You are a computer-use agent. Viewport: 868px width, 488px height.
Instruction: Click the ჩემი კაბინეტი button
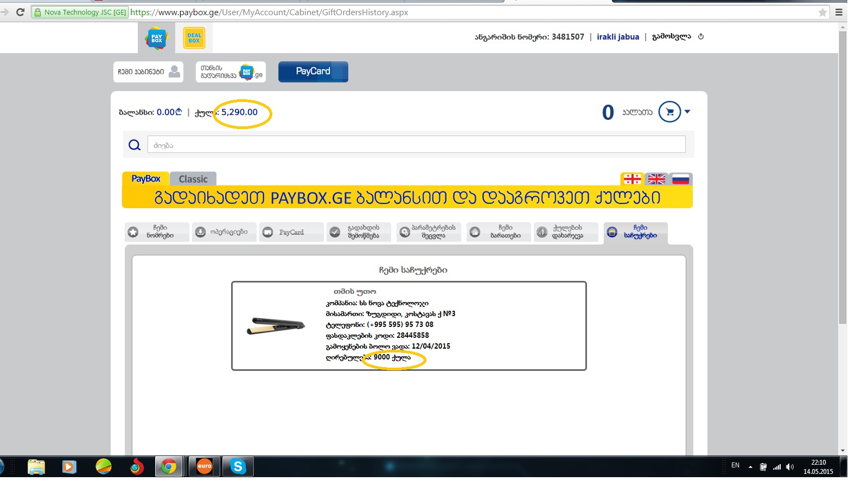coord(148,72)
